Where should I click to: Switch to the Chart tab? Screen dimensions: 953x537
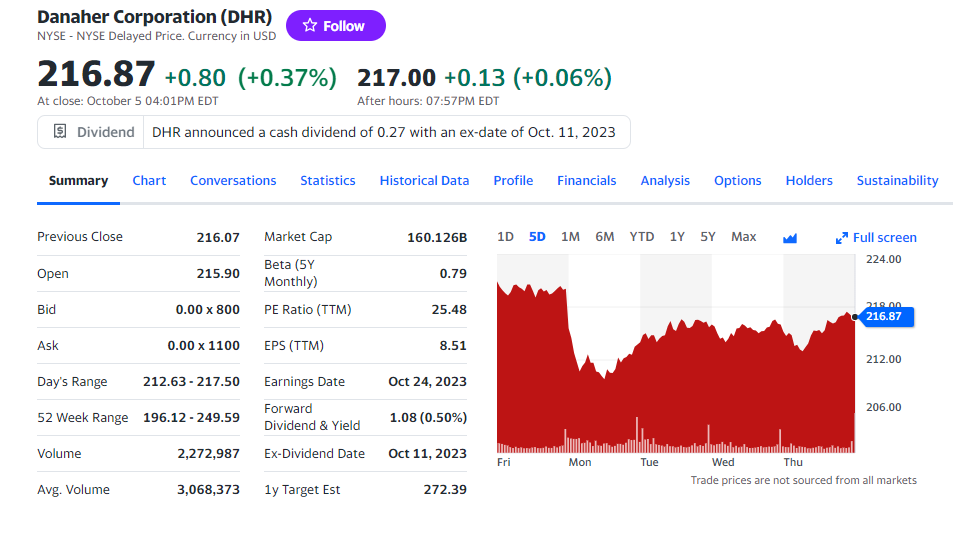click(x=149, y=180)
